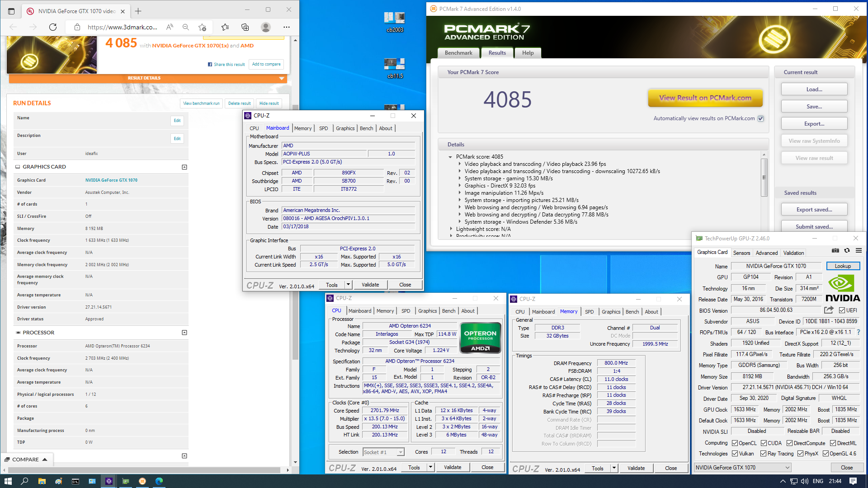Image resolution: width=868 pixels, height=488 pixels.
Task: Open the GPU-Z hamburger menu
Action: [x=859, y=251]
